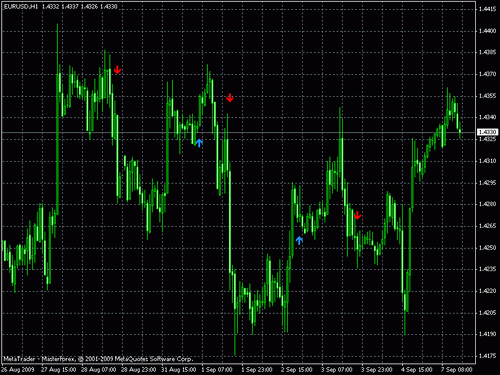Click the red sell arrow above 28 Aug 07:00
Viewport: 500px width, 375px height.
117,70
